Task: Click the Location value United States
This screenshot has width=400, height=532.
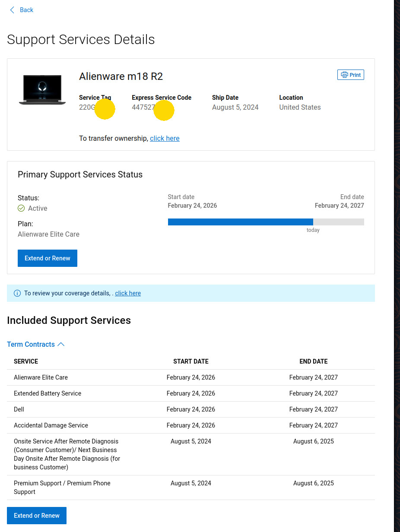Action: coord(300,107)
